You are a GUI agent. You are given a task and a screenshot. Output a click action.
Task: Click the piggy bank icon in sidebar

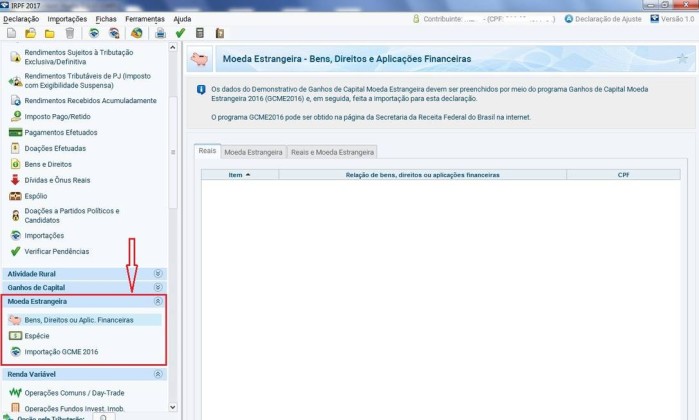coord(15,320)
